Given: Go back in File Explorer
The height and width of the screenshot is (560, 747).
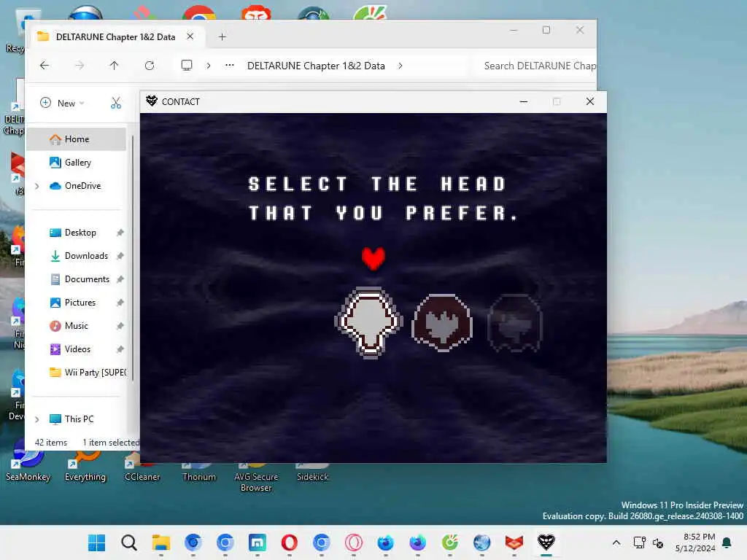Looking at the screenshot, I should 44,66.
